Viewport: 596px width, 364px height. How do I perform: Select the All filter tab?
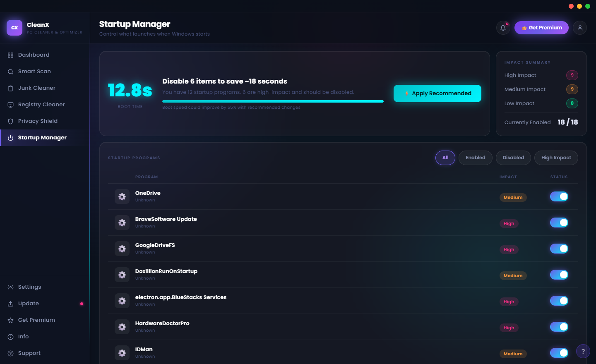pyautogui.click(x=445, y=158)
